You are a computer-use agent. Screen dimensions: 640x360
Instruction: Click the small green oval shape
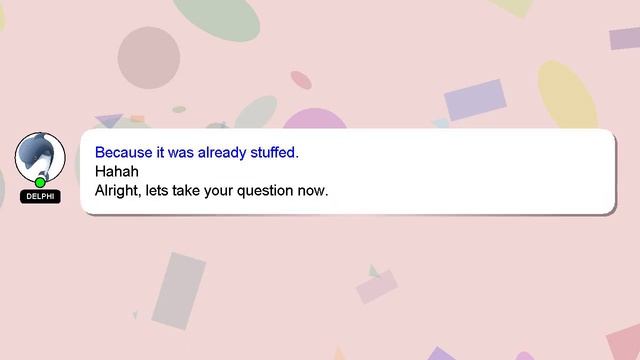pos(179,109)
